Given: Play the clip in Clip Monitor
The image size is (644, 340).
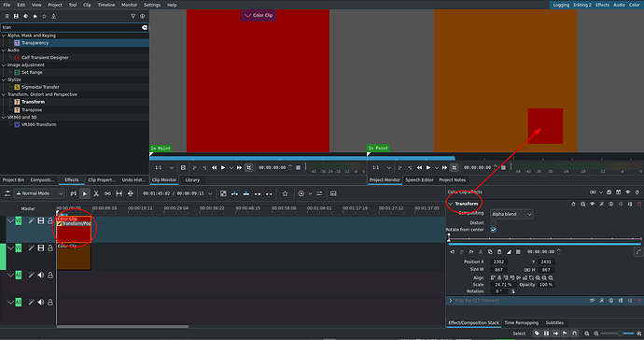Looking at the screenshot, I should [x=223, y=168].
